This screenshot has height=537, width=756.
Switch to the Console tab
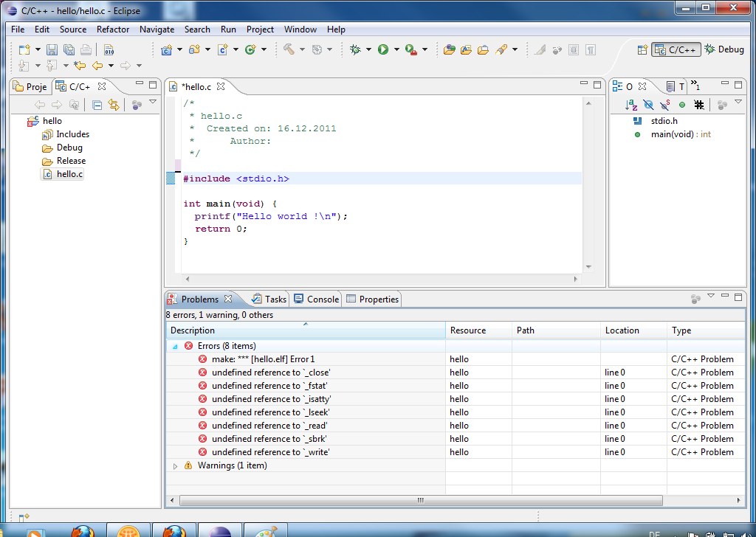point(317,299)
